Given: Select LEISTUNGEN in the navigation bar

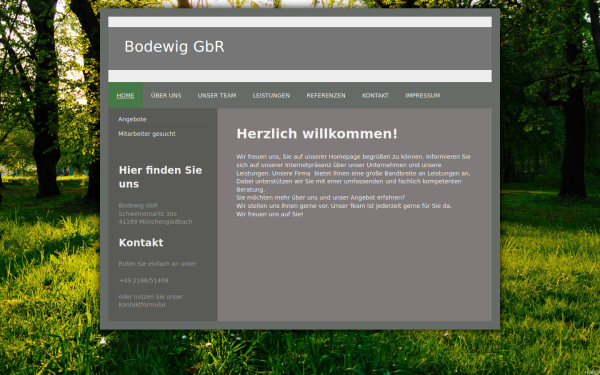Looking at the screenshot, I should pos(271,95).
